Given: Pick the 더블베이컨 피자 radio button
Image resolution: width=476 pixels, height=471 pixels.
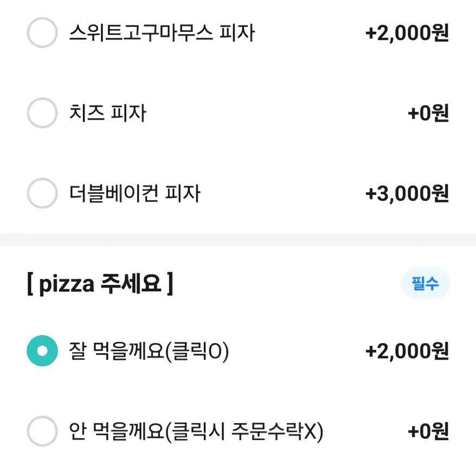Looking at the screenshot, I should [x=42, y=193].
